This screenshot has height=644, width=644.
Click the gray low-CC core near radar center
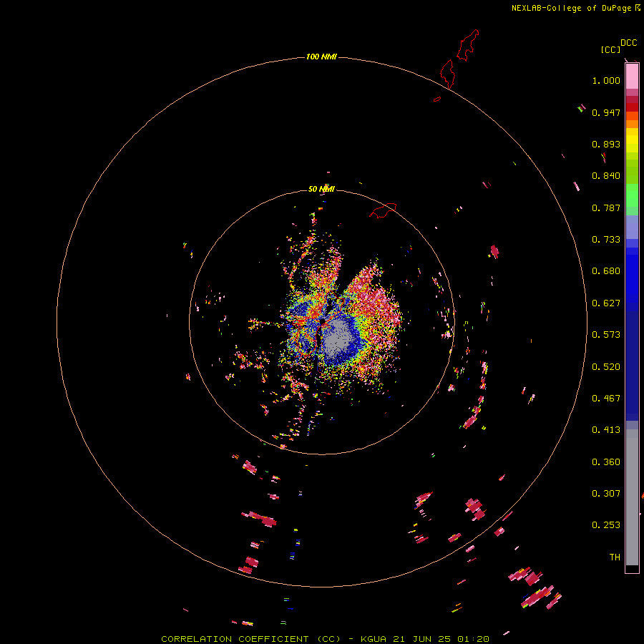coord(338,338)
